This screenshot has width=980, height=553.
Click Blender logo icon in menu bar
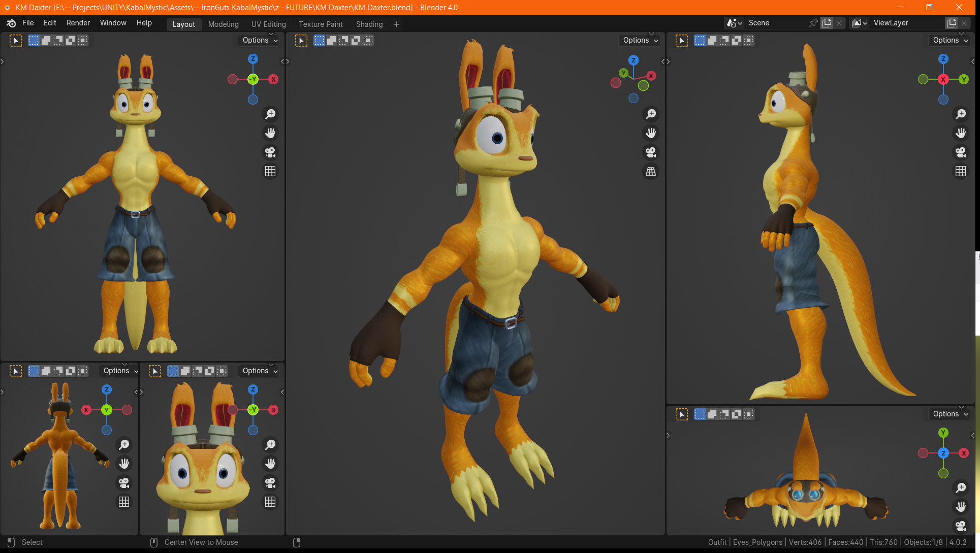point(11,23)
